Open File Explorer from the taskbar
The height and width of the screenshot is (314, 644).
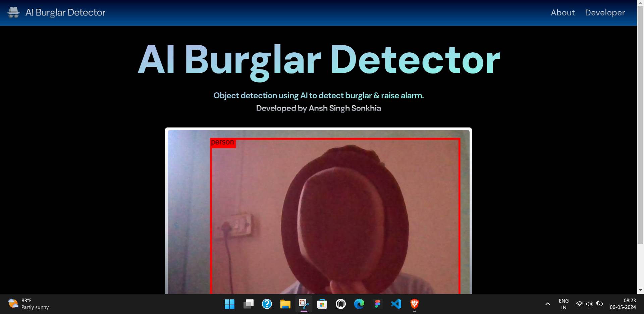pyautogui.click(x=285, y=304)
